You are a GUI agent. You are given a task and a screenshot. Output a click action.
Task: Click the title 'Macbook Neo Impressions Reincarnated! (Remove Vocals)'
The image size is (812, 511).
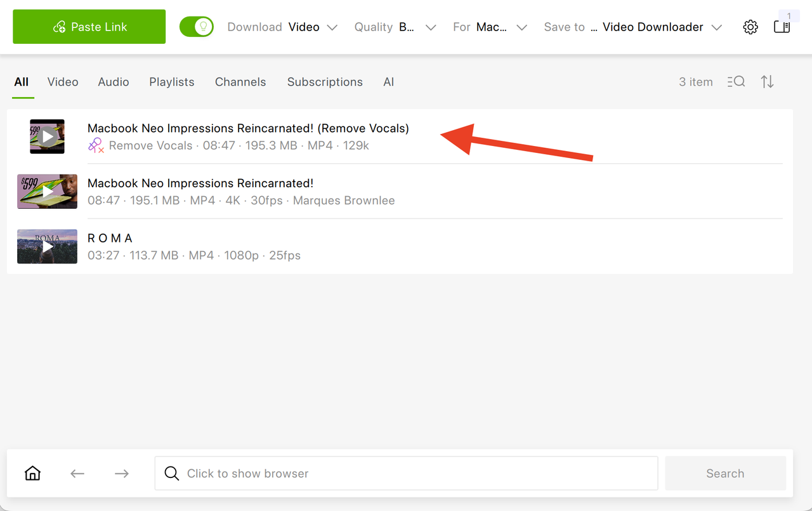point(248,128)
